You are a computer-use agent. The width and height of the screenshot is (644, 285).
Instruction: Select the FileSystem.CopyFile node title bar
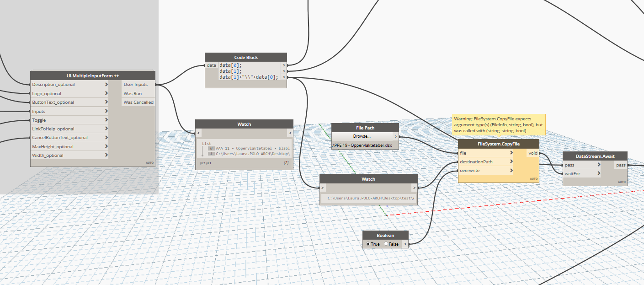pyautogui.click(x=499, y=144)
